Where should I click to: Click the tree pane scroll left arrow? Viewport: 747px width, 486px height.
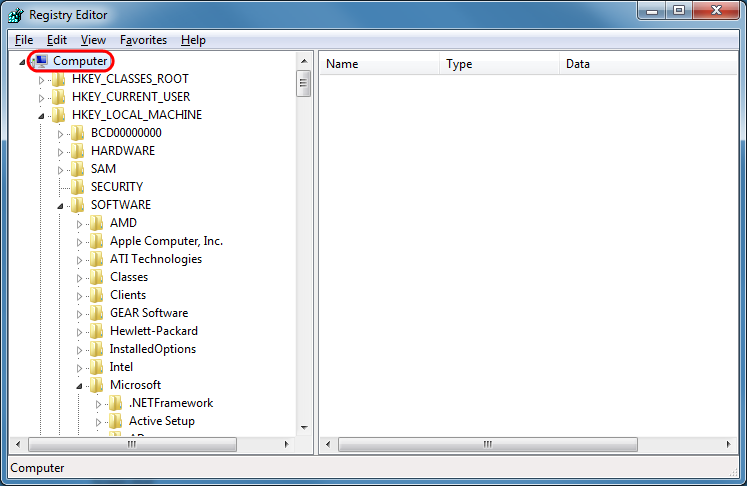coord(18,445)
